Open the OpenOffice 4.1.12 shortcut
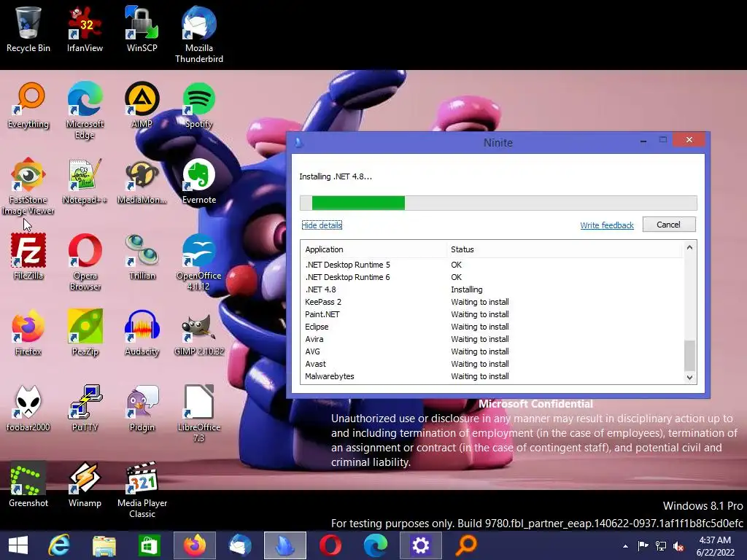This screenshot has height=560, width=747. pyautogui.click(x=199, y=262)
